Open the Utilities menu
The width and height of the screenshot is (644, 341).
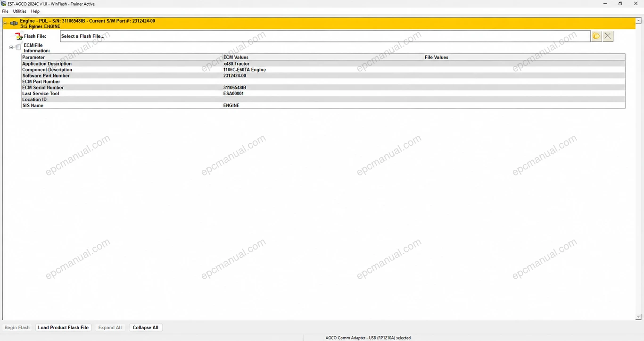coord(20,11)
